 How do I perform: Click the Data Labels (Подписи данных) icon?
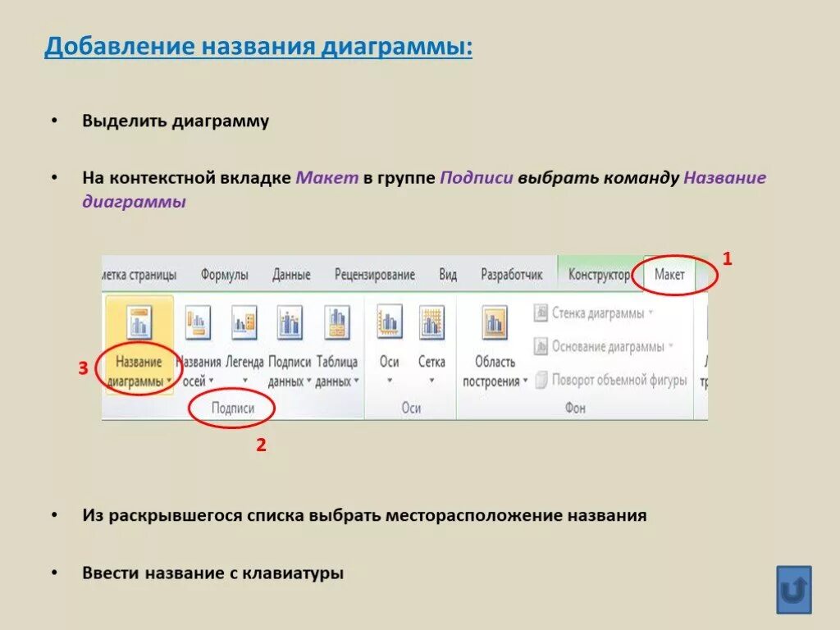[290, 322]
